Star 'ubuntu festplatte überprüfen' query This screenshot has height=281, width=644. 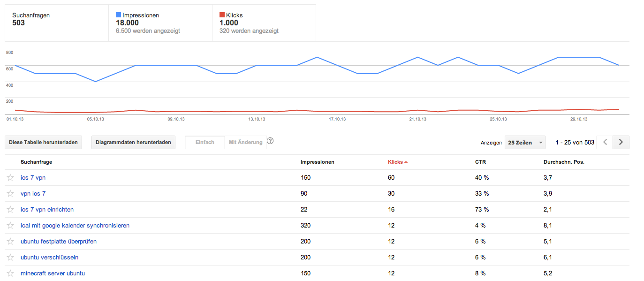10,242
